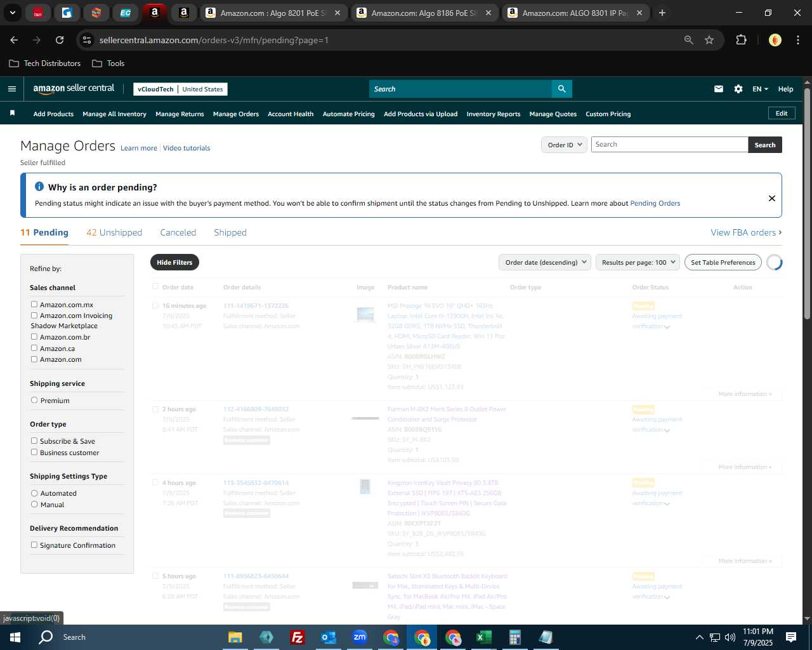
Task: Open the 42 Unshipped tab
Action: (114, 232)
